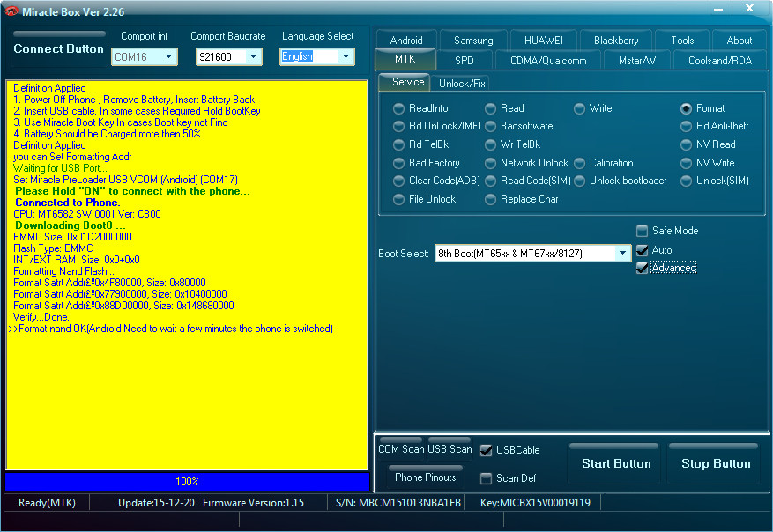This screenshot has width=773, height=532.
Task: Select Rd TelBk radio button
Action: 398,144
